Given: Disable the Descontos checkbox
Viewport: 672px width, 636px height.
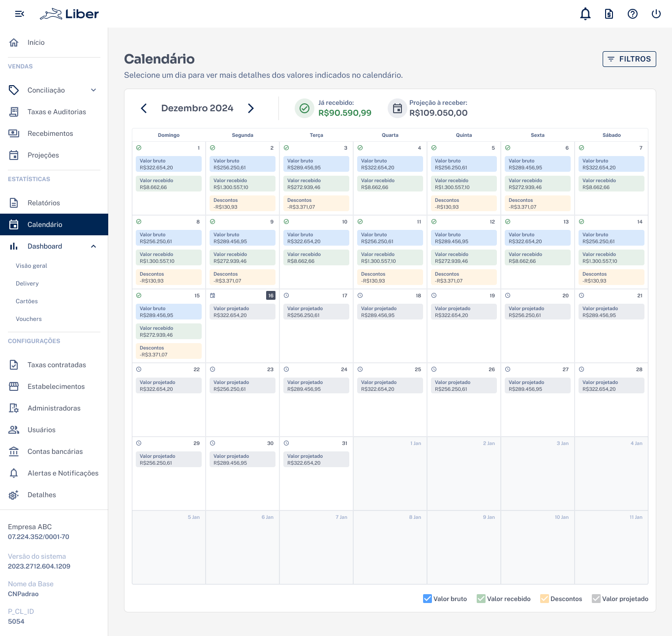Looking at the screenshot, I should pyautogui.click(x=545, y=599).
